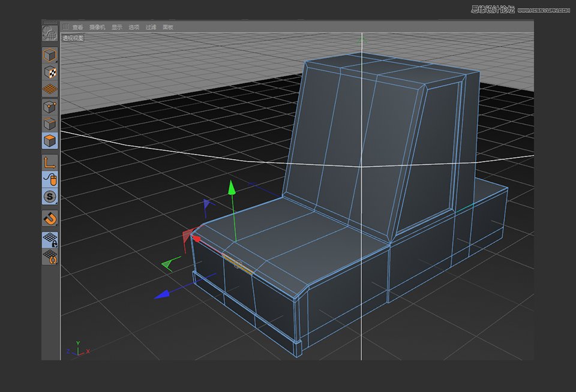
Task: Activate Workplane mode with the orange grid icon
Action: [50, 90]
